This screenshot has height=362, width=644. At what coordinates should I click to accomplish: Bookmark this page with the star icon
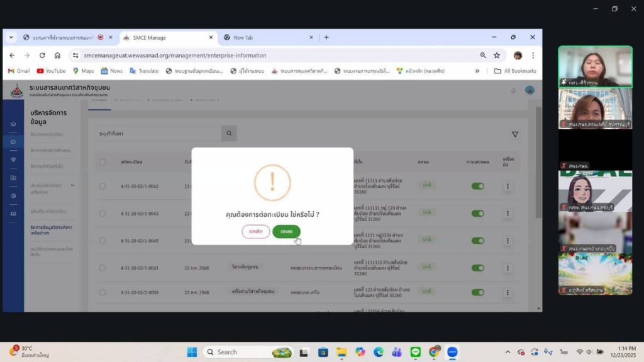pos(496,55)
